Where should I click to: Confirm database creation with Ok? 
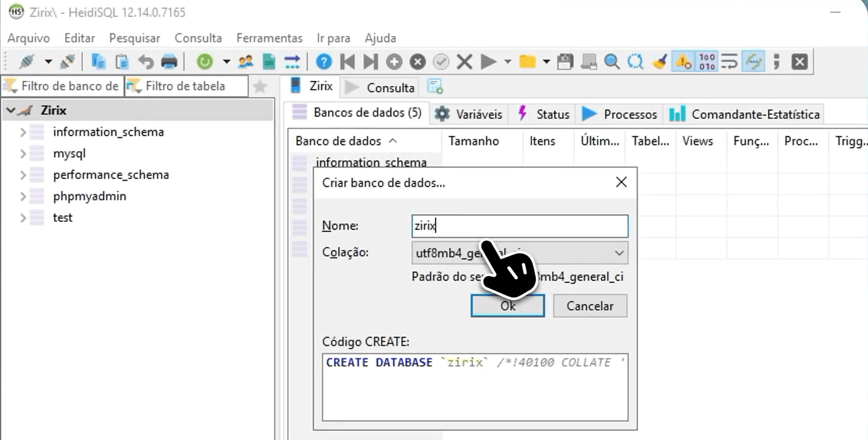pyautogui.click(x=508, y=306)
